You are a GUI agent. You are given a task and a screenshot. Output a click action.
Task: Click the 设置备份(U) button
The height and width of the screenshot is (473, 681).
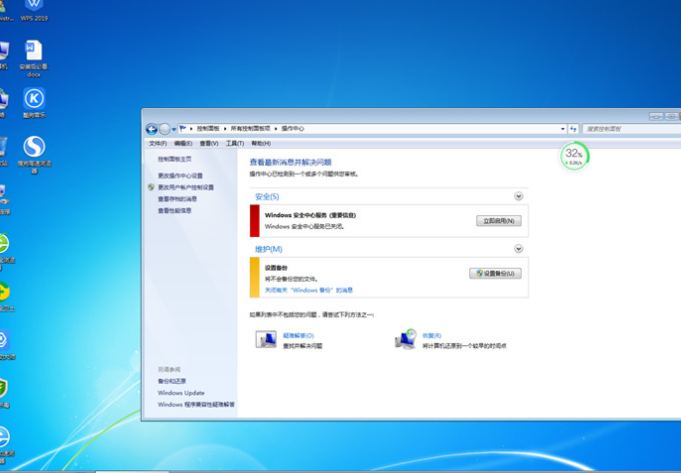tap(495, 273)
